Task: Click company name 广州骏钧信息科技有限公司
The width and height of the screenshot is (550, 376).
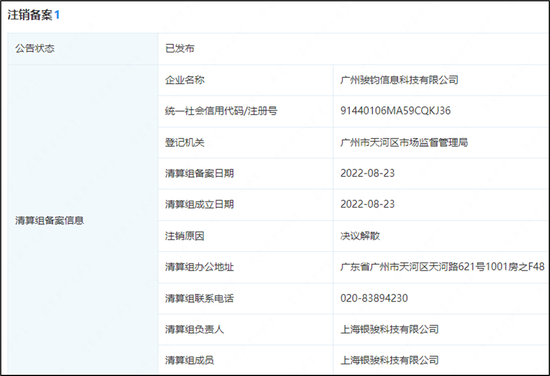Action: 399,80
